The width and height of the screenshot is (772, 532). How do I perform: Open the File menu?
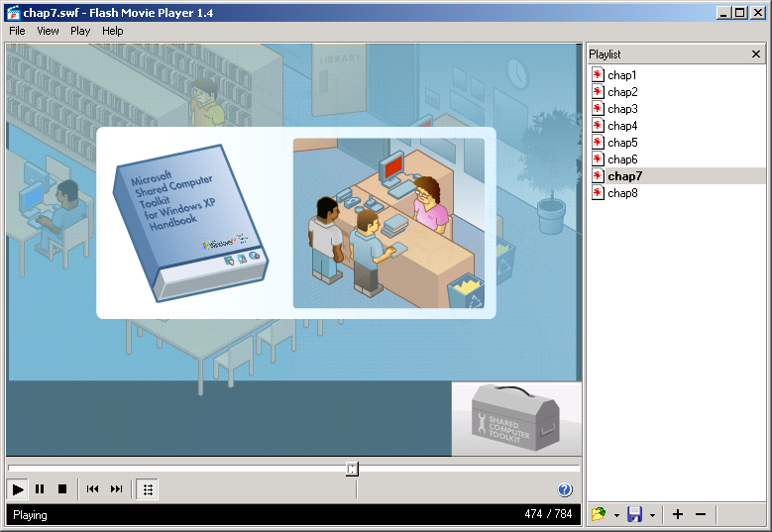click(x=18, y=31)
